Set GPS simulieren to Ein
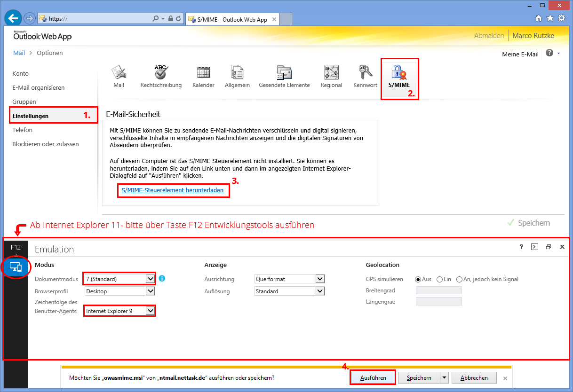Screen dimensions: 573x392 (x=440, y=279)
